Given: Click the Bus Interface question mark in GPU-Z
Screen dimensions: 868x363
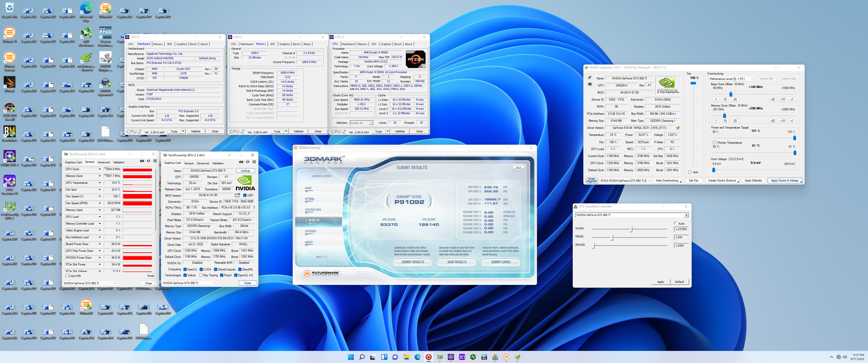Looking at the screenshot, I should point(254,207).
